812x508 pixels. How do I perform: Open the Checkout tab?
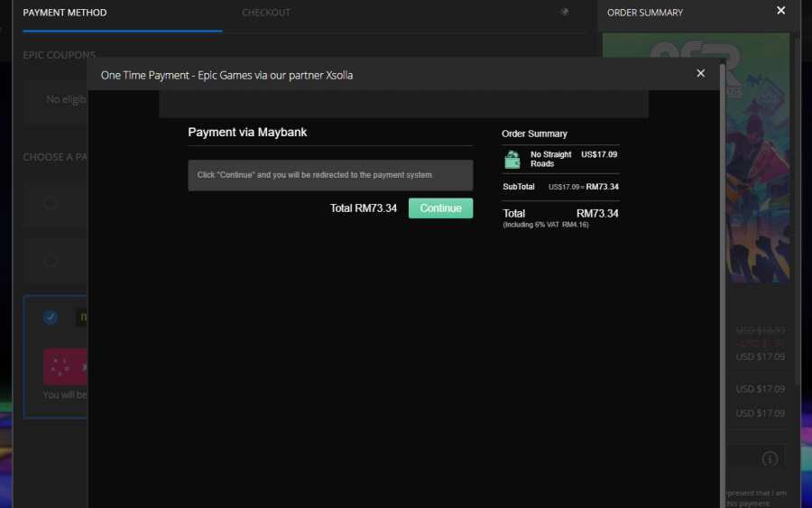(266, 13)
